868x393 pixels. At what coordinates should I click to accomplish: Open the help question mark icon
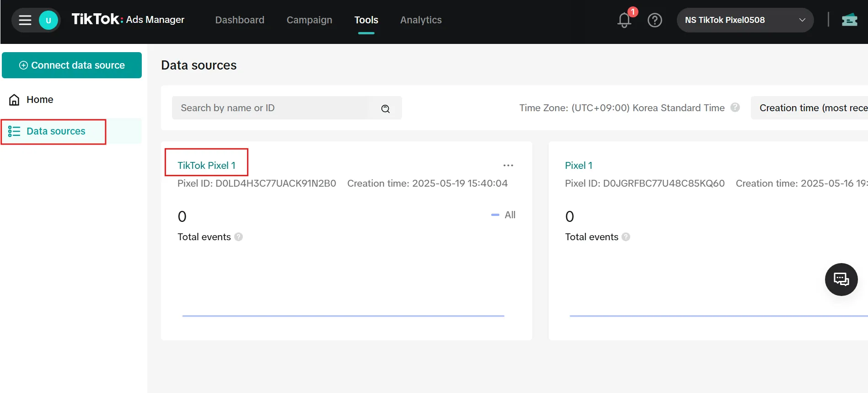tap(655, 20)
